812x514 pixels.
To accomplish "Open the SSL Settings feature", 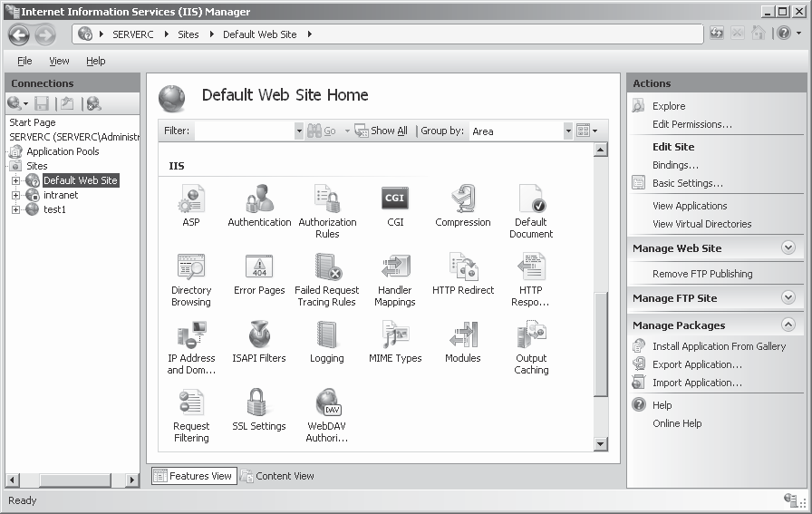I will coord(259,410).
